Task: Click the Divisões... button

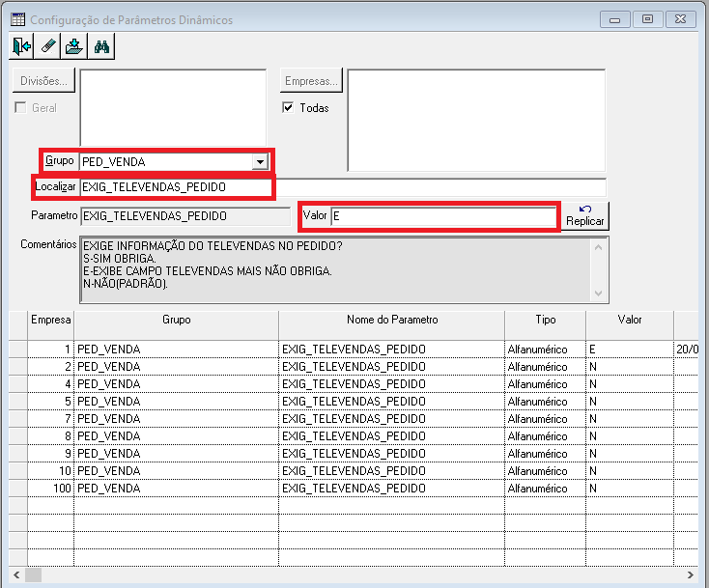Action: (x=43, y=81)
